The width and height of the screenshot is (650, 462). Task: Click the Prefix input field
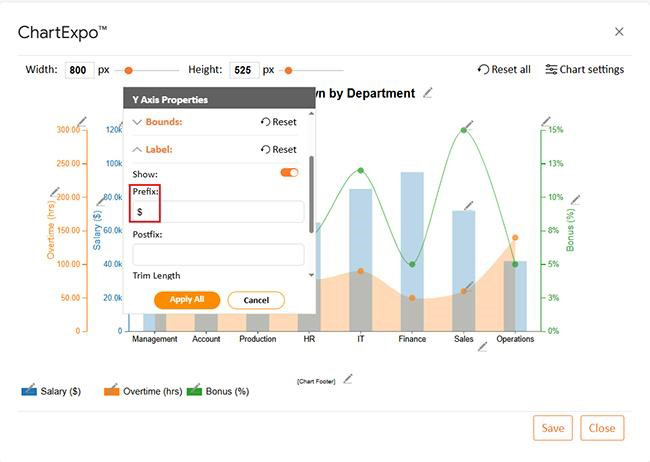pyautogui.click(x=218, y=212)
